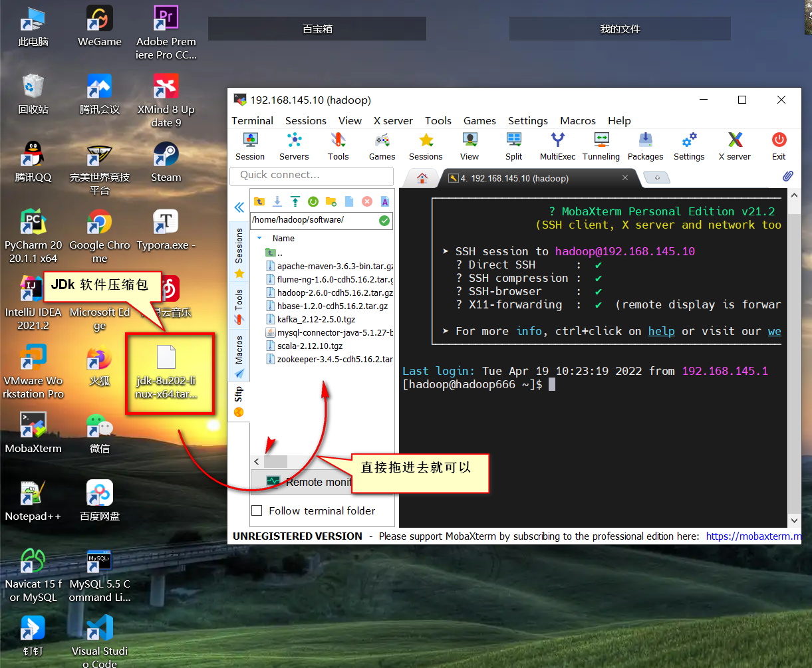Click SFTP create new file icon
812x668 pixels.
coord(348,201)
